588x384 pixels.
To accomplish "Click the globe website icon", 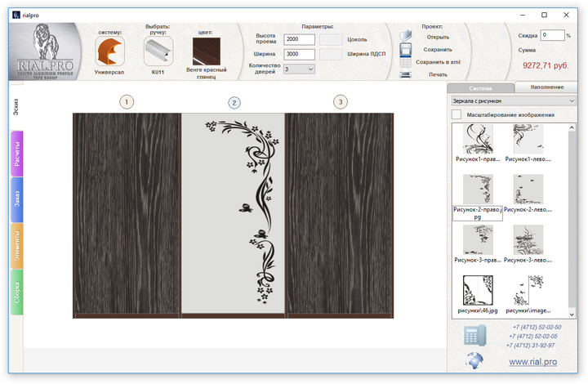I will (474, 360).
